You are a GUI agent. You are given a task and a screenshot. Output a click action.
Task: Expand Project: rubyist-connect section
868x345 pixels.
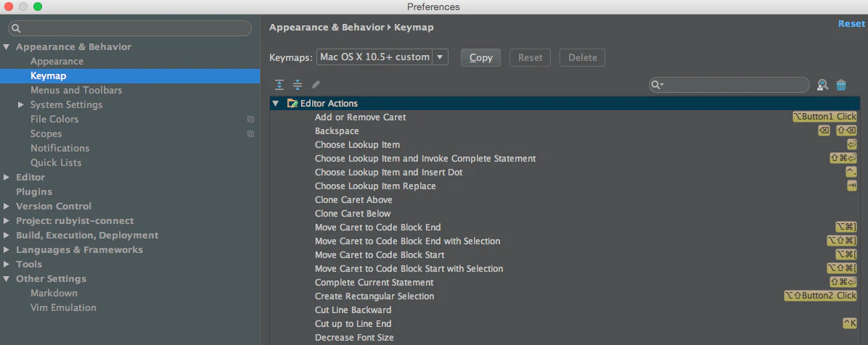(6, 220)
